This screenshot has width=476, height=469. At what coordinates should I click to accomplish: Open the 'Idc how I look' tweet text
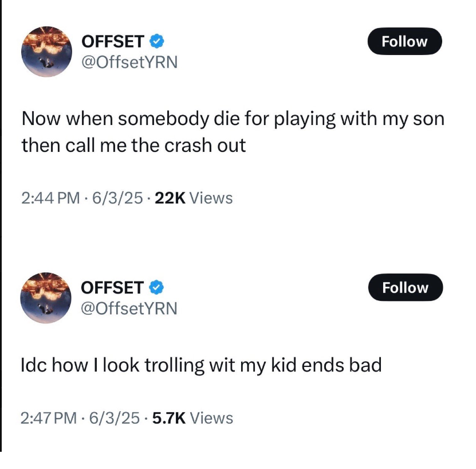coord(201,365)
